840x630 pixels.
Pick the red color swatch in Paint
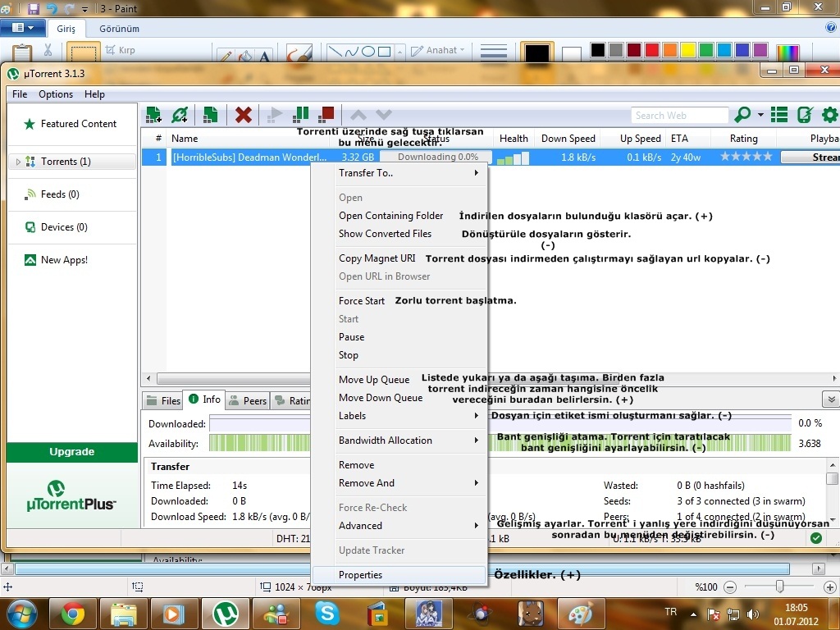tap(652, 50)
